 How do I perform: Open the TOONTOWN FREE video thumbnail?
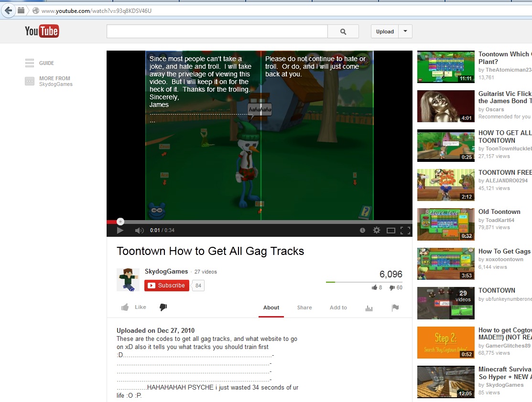(x=446, y=185)
